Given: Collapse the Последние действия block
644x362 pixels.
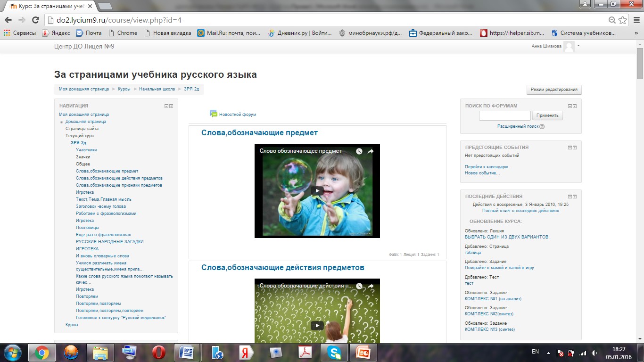Looking at the screenshot, I should click(x=570, y=197).
